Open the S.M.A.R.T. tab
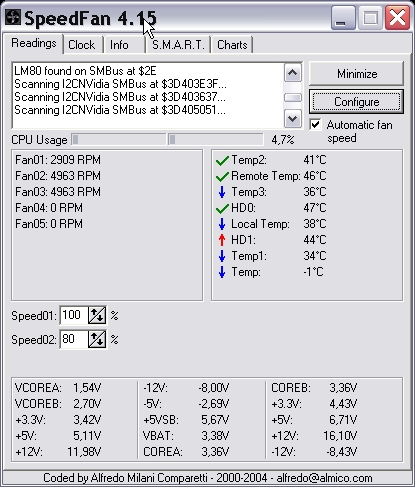Screen dimensions: 415x487 coord(178,45)
